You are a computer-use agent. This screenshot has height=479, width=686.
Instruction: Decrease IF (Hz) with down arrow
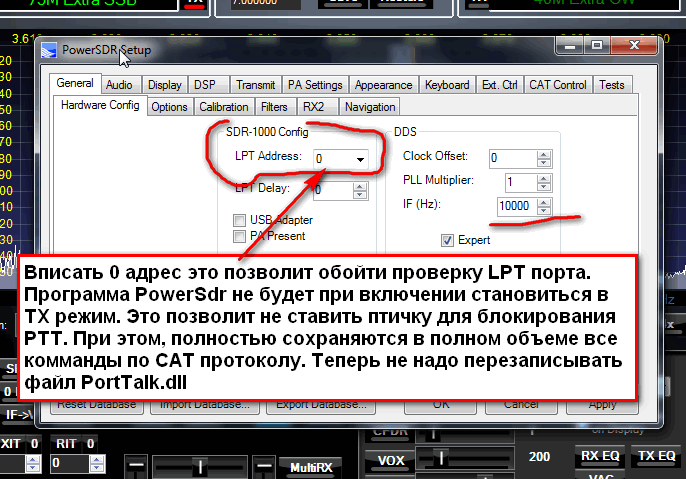tap(544, 210)
